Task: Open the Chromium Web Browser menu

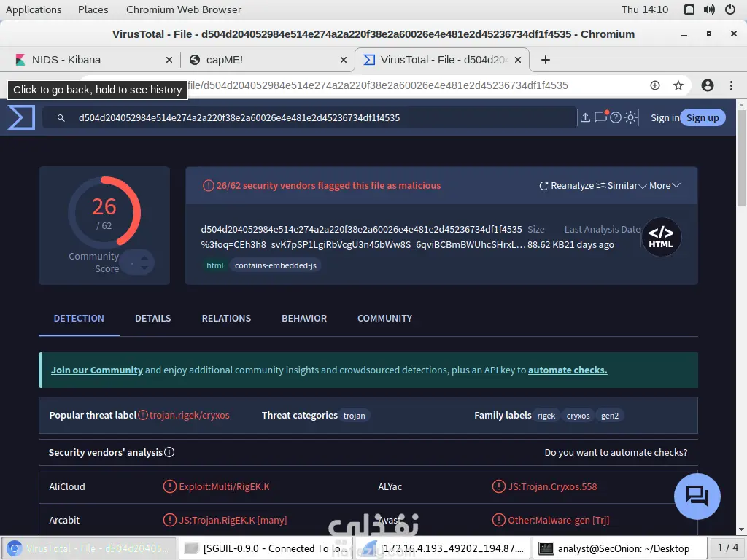Action: click(x=184, y=9)
